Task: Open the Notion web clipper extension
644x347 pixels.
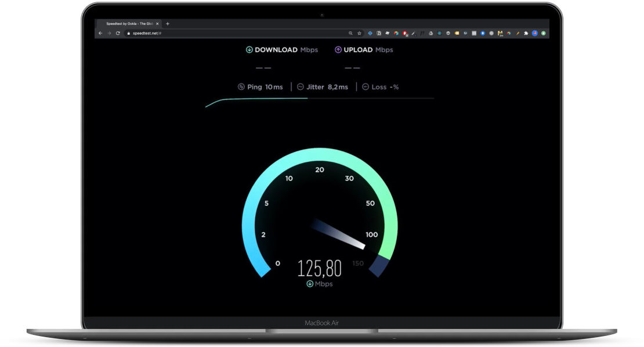Action: click(x=379, y=33)
